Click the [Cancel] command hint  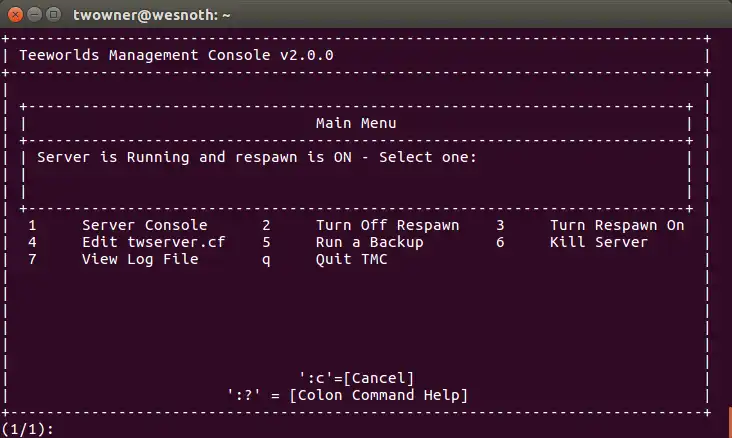tap(356, 377)
